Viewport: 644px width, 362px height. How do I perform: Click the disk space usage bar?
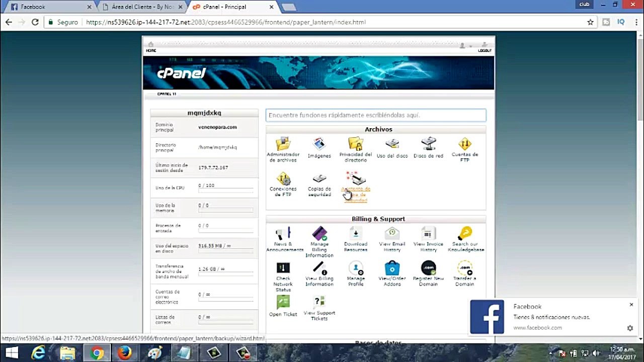click(225, 251)
